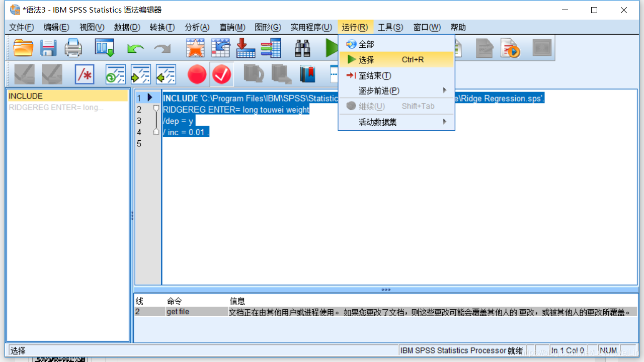Redo with the gray curved arrow
Image resolution: width=644 pixels, height=362 pixels.
(162, 48)
